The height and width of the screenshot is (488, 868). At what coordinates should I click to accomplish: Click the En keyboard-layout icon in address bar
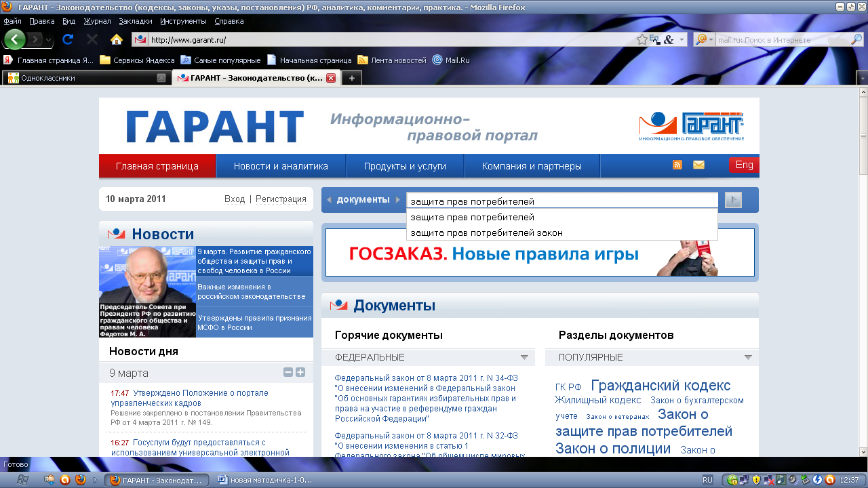point(654,40)
